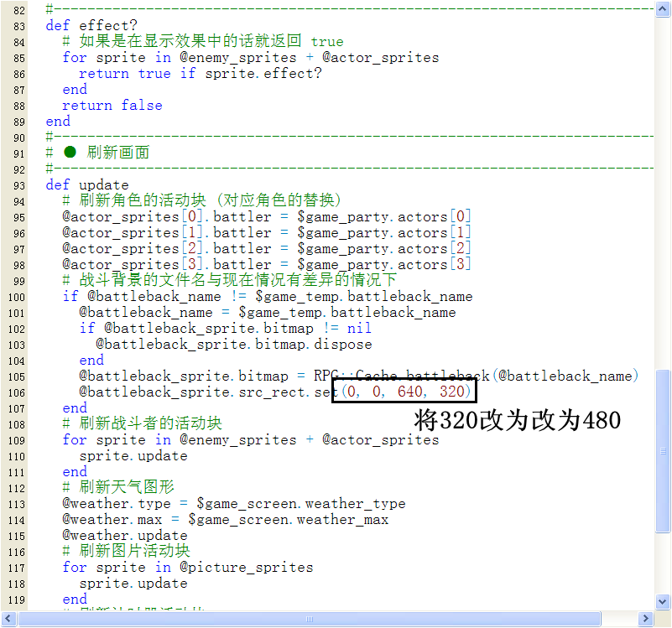Screen dimensions: 672x628
Task: Click the horizontal scrollbar right arrow
Action: [x=645, y=619]
